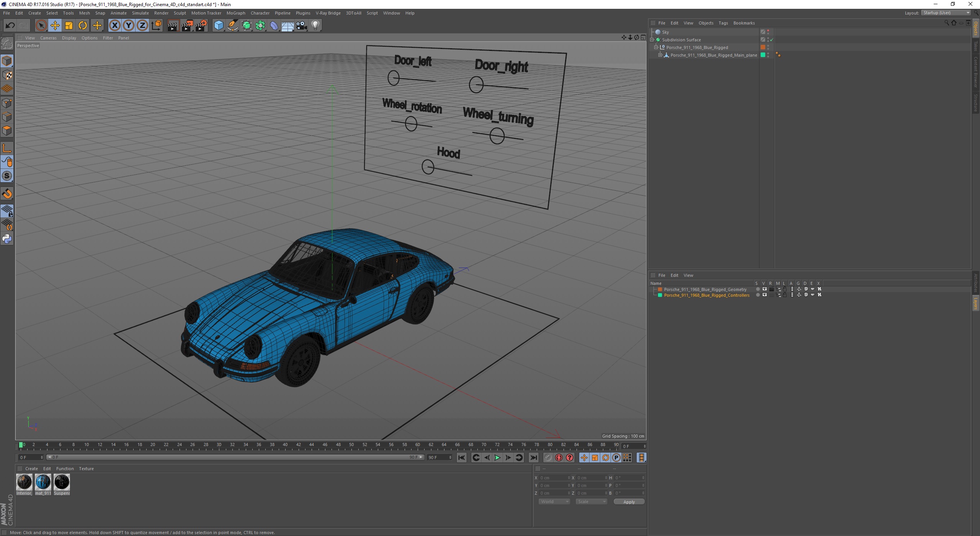The width and height of the screenshot is (980, 536).
Task: Open the Character menu
Action: (260, 13)
